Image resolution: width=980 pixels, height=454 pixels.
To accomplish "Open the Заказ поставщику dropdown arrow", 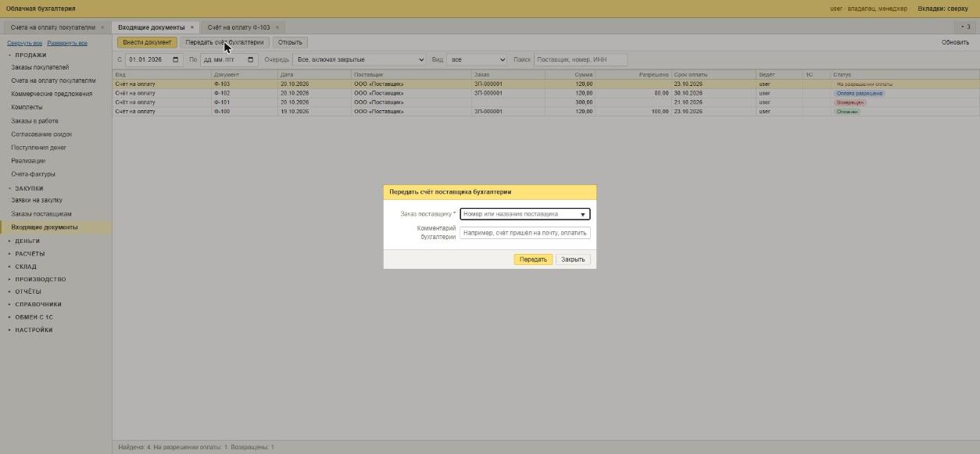I will [582, 214].
